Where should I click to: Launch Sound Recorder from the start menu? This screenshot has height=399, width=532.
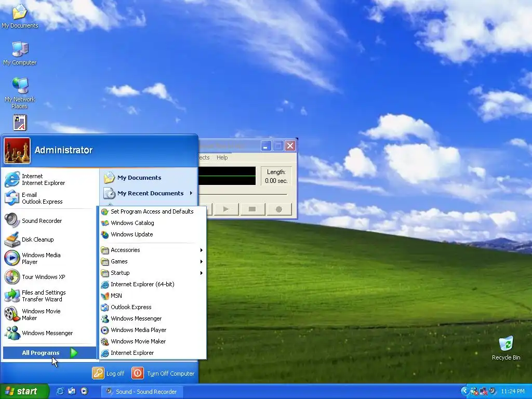pyautogui.click(x=49, y=221)
